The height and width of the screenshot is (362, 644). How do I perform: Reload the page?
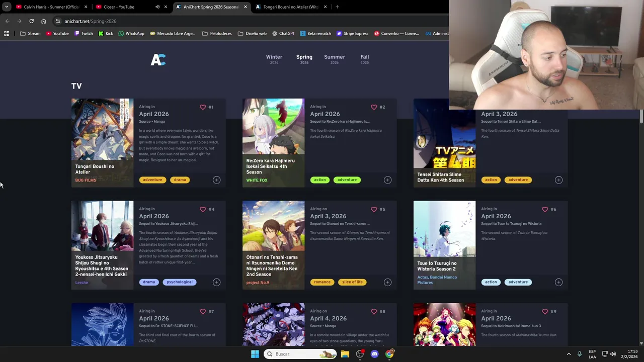(31, 21)
